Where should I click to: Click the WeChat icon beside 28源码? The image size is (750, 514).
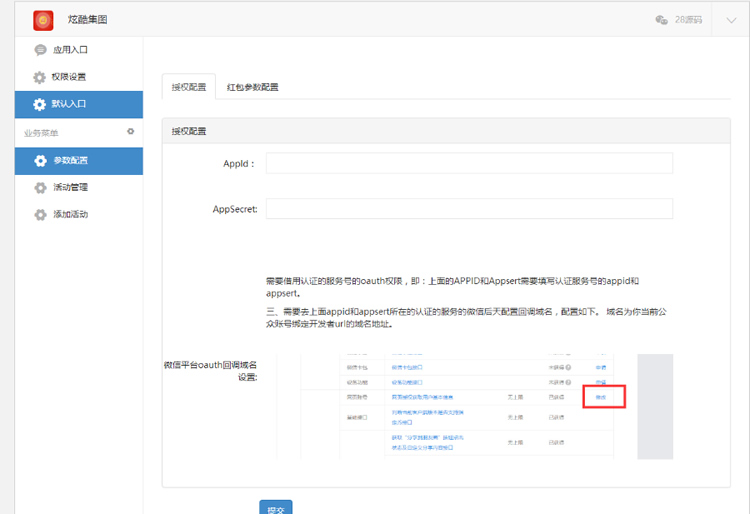pos(661,20)
